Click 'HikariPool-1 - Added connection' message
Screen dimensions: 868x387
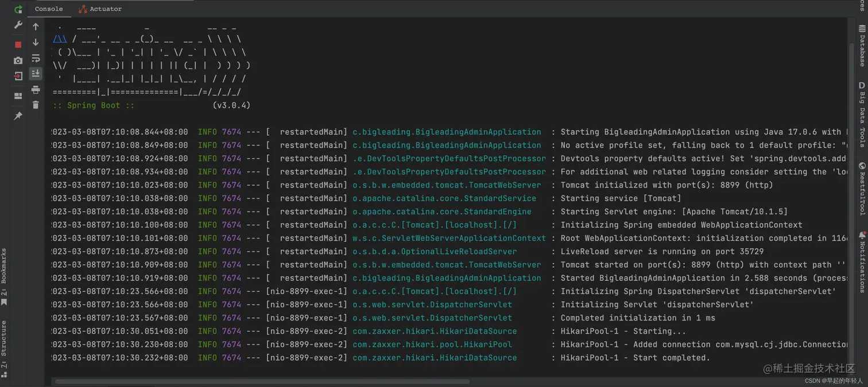635,344
